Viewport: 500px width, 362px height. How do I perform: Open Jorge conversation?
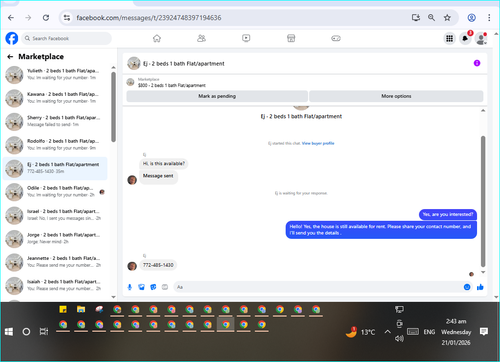point(55,239)
